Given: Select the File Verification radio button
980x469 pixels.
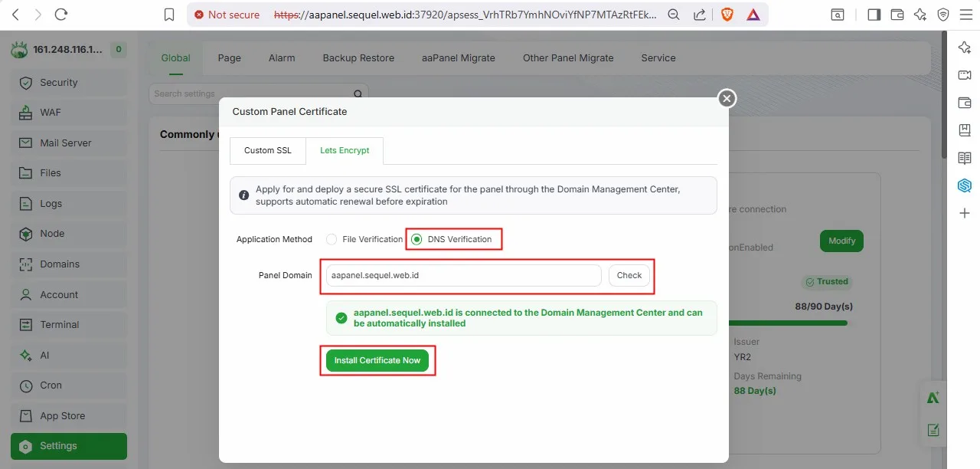Looking at the screenshot, I should [x=332, y=239].
